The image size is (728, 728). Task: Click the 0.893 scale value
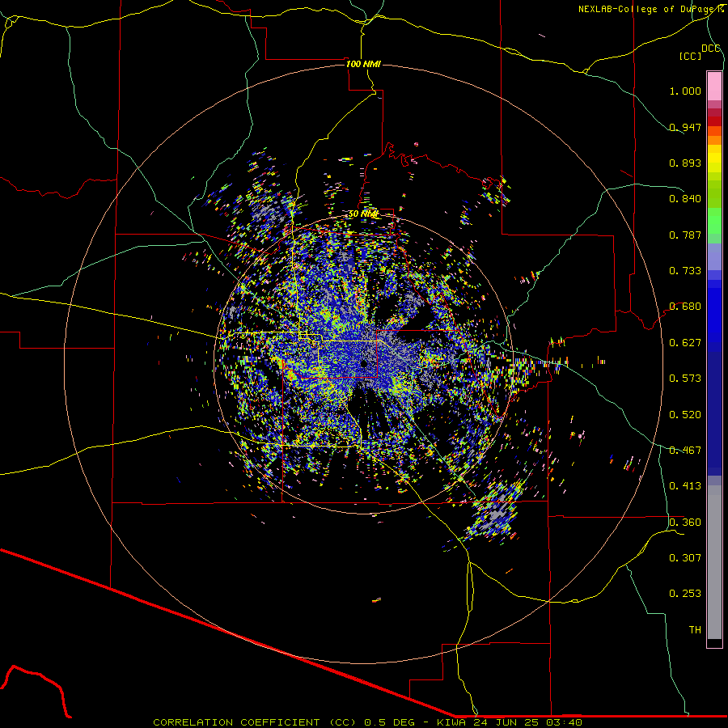[x=685, y=163]
